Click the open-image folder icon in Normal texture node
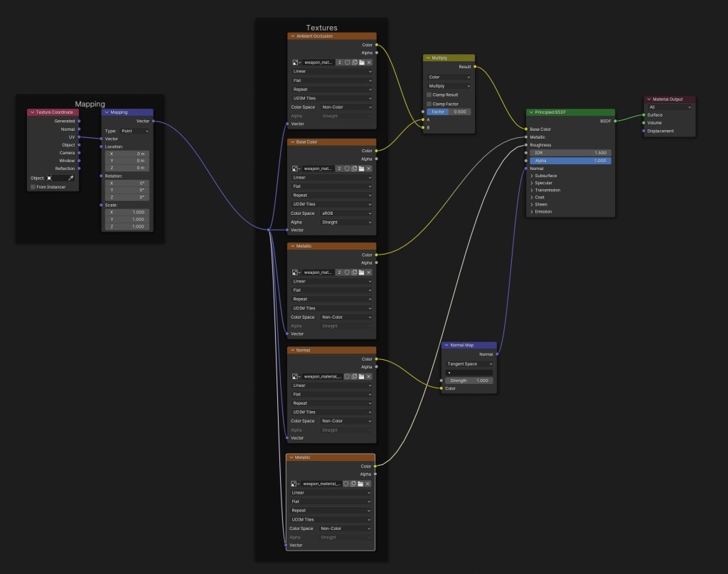 point(362,377)
